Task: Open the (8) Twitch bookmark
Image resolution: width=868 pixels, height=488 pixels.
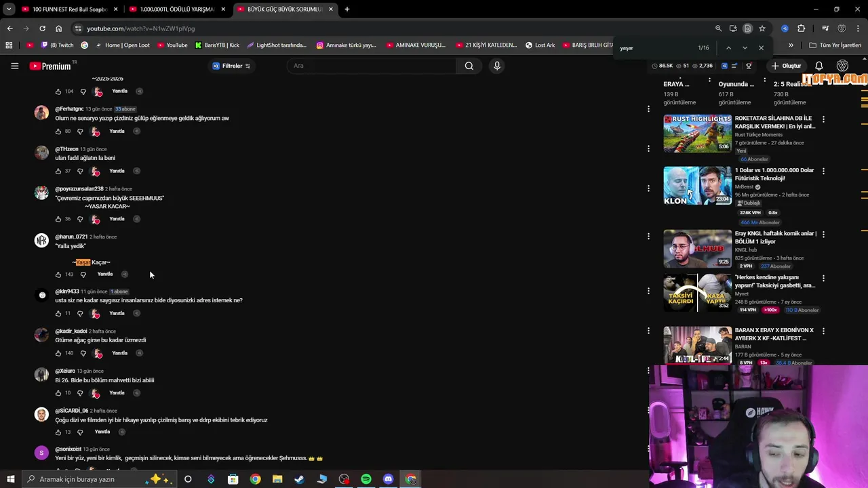Action: [x=57, y=45]
